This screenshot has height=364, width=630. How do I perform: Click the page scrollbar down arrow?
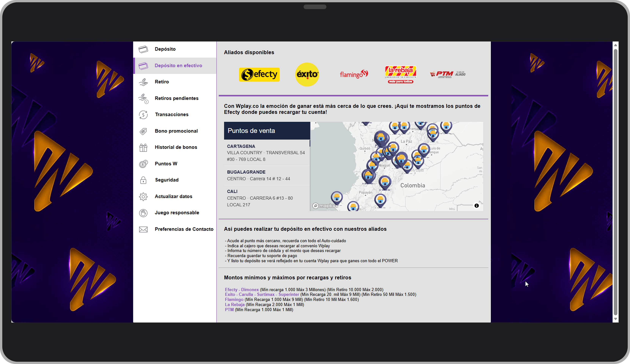tap(616, 319)
